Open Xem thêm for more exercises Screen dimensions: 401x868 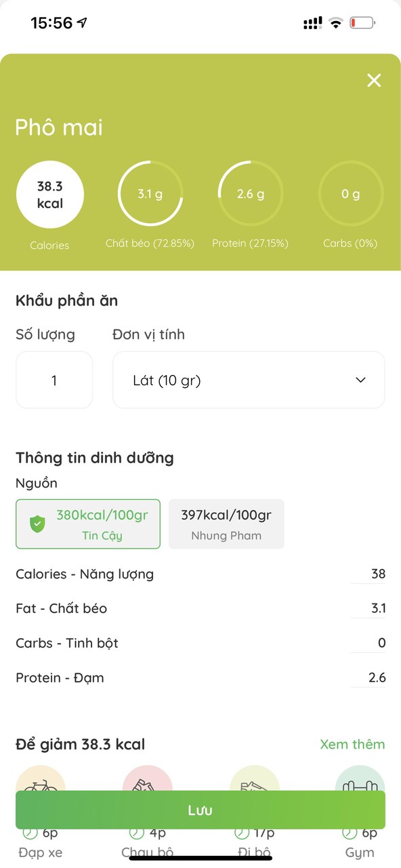353,744
